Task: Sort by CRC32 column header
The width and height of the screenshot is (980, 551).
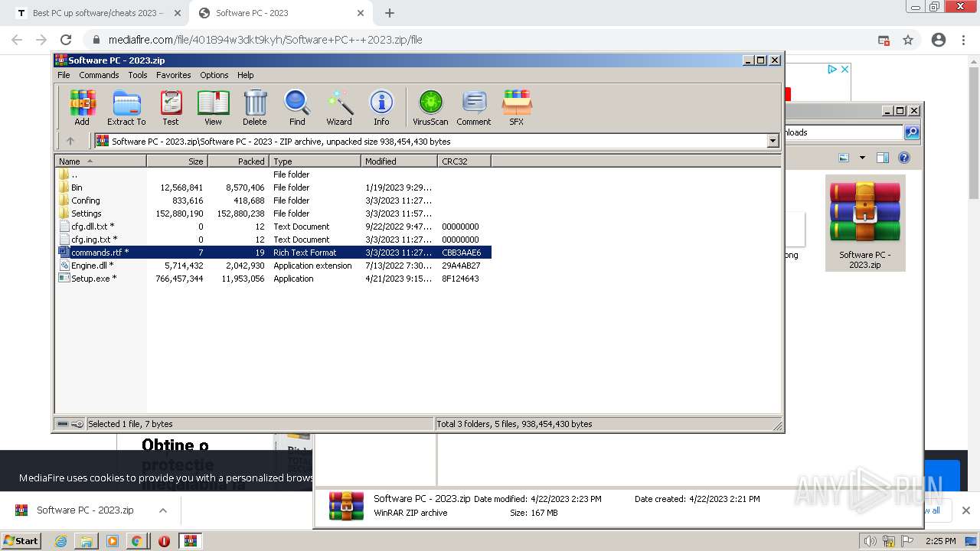Action: [464, 161]
